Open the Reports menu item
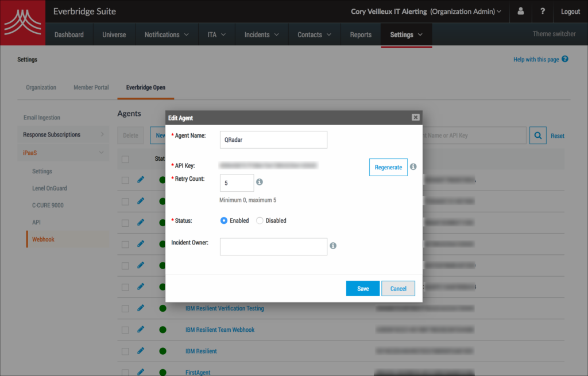Screen dimensions: 588x376 (x=361, y=34)
